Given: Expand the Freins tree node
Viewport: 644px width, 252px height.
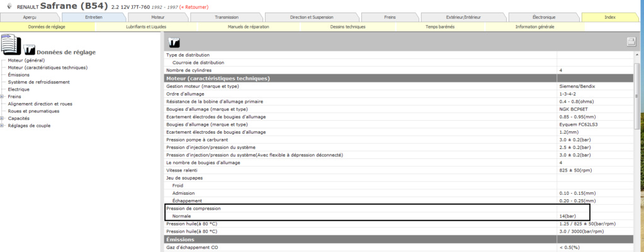Looking at the screenshot, I should [3, 97].
